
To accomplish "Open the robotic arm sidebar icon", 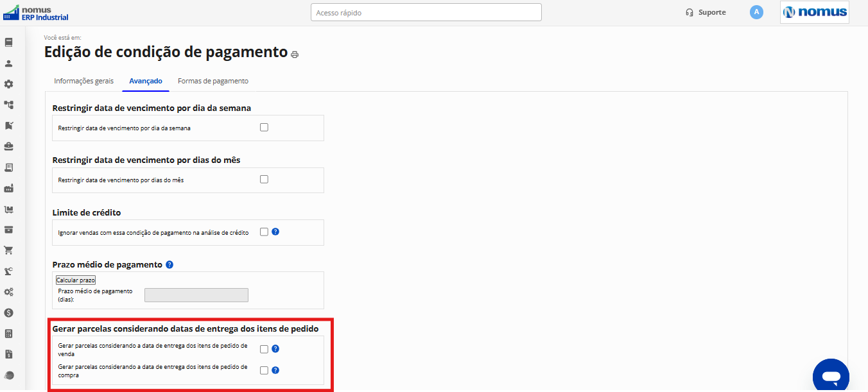I will pyautogui.click(x=9, y=271).
